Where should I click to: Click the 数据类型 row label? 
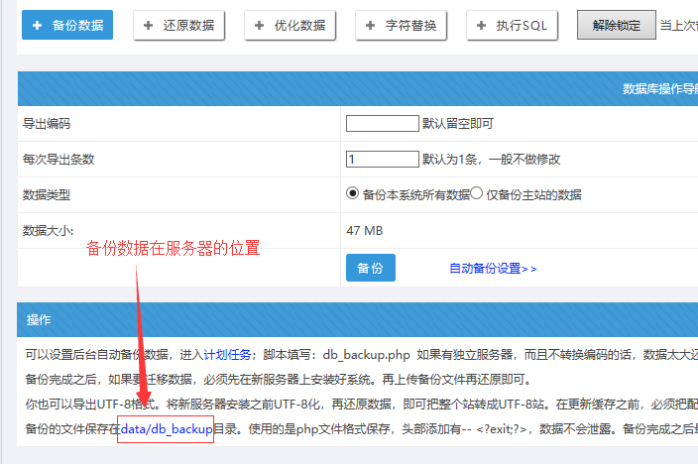pos(46,195)
